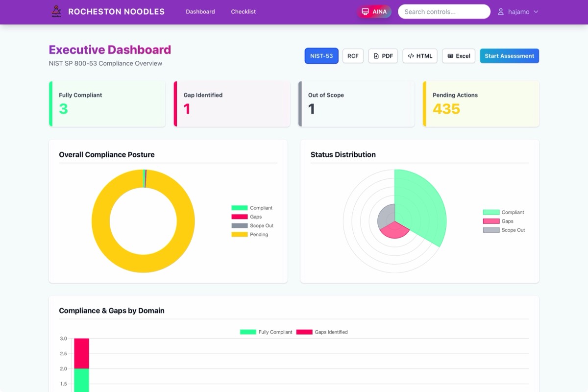Viewport: 588px width, 392px height.
Task: Click the Rocheston Noodles logo icon
Action: tap(56, 11)
